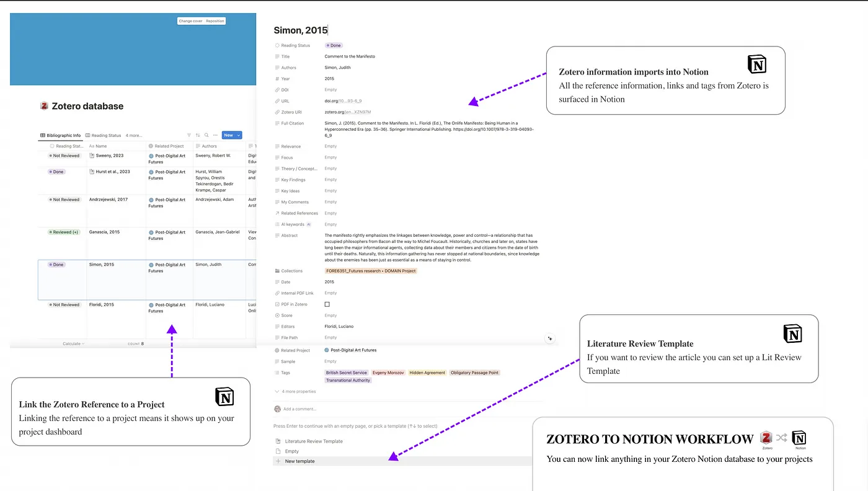Click the Empty value beside Key Findings
Image resolution: width=868 pixels, height=491 pixels.
click(x=330, y=180)
